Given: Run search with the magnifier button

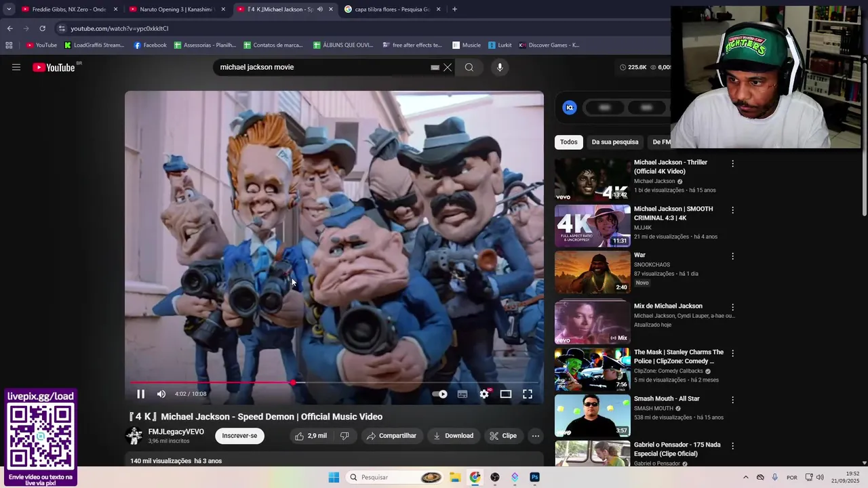Looking at the screenshot, I should click(469, 67).
